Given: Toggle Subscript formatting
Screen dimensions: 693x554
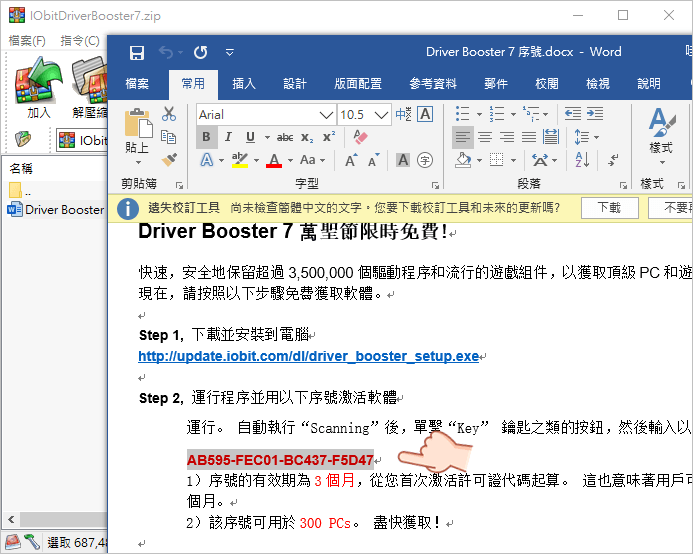Looking at the screenshot, I should pos(307,138).
